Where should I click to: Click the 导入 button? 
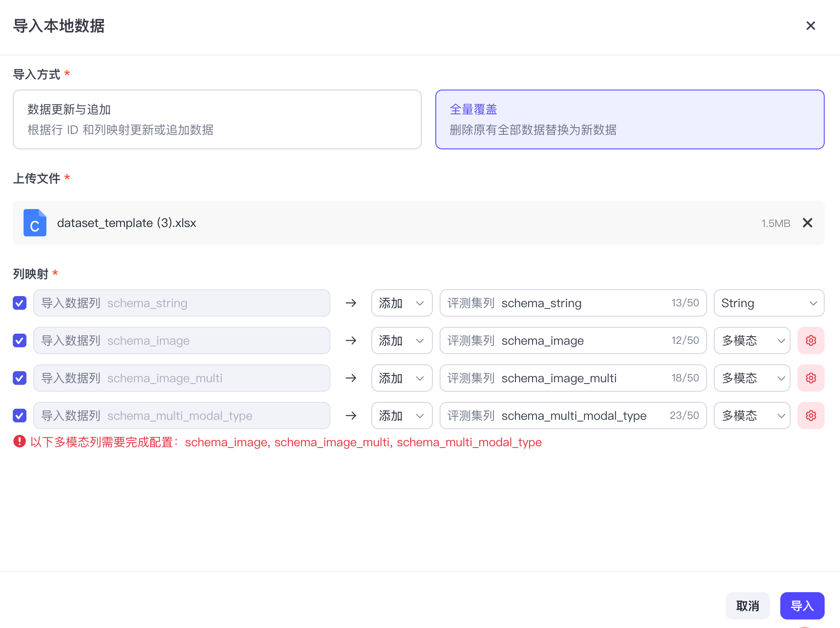pyautogui.click(x=802, y=606)
